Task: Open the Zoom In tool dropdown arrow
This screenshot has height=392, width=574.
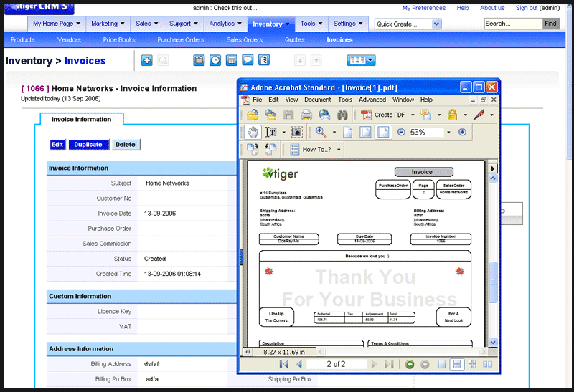Action: pos(334,132)
